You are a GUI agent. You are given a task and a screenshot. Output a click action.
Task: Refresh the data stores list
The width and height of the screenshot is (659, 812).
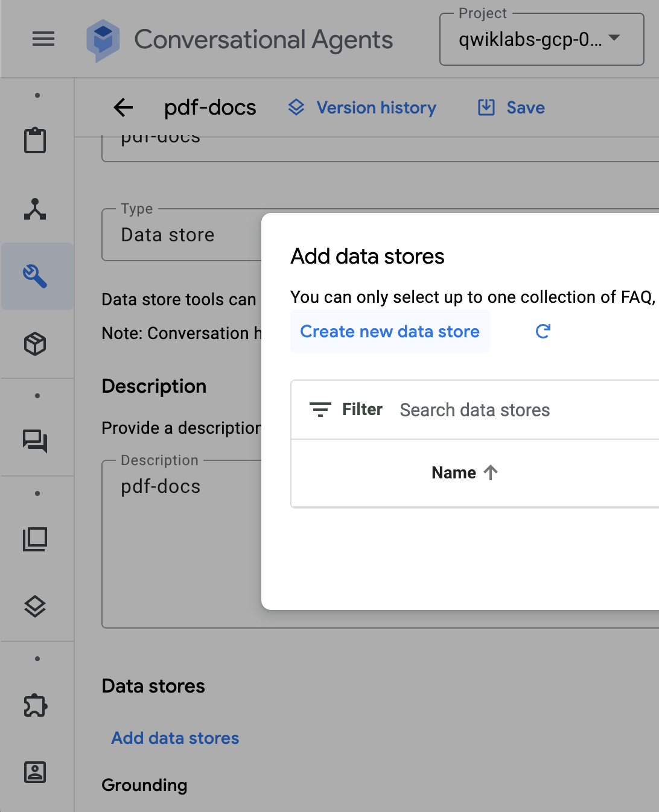543,331
